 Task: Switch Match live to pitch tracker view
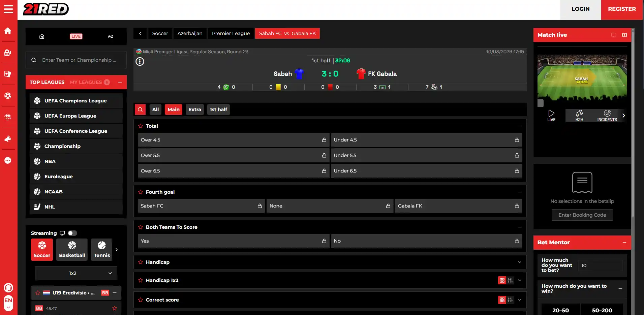pos(624,35)
